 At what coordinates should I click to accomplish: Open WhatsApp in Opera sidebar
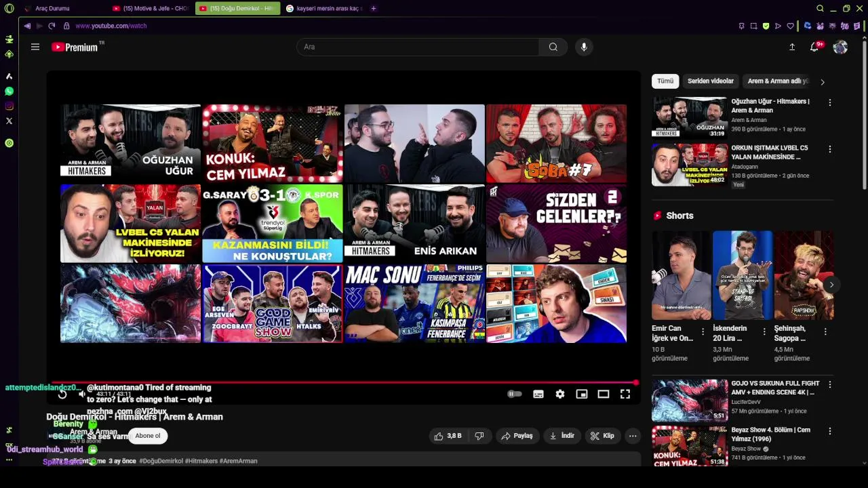9,91
